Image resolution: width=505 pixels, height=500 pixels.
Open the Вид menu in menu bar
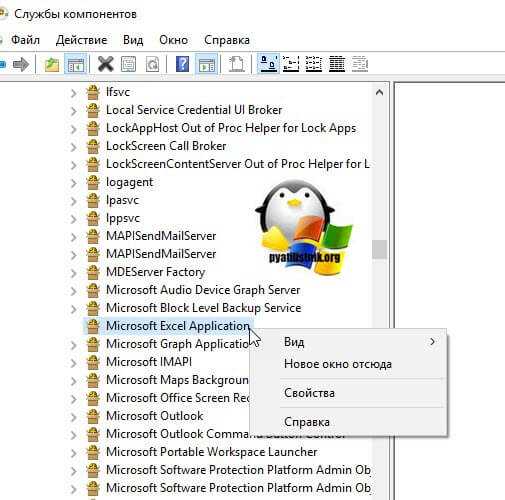click(133, 40)
